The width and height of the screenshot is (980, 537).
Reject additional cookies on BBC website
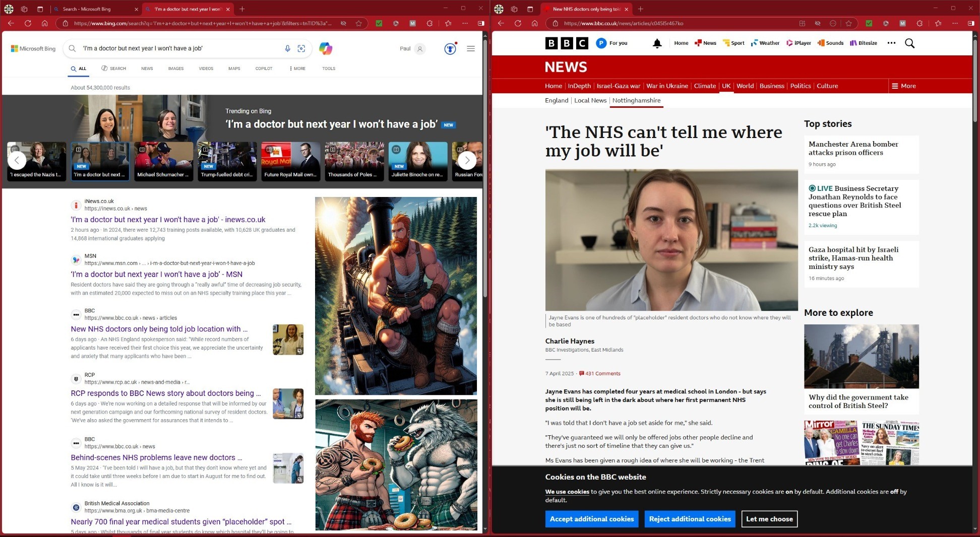(x=690, y=519)
